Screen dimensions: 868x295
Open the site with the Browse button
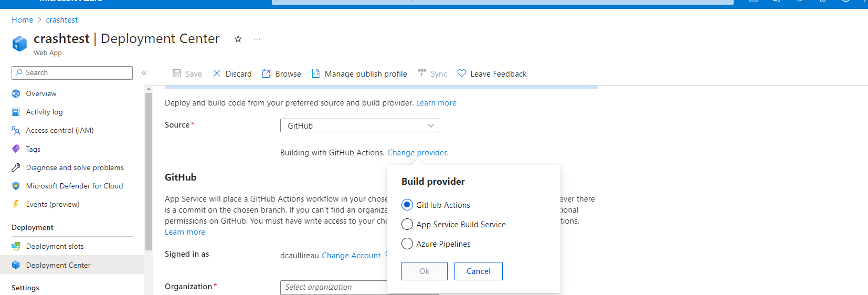(282, 74)
